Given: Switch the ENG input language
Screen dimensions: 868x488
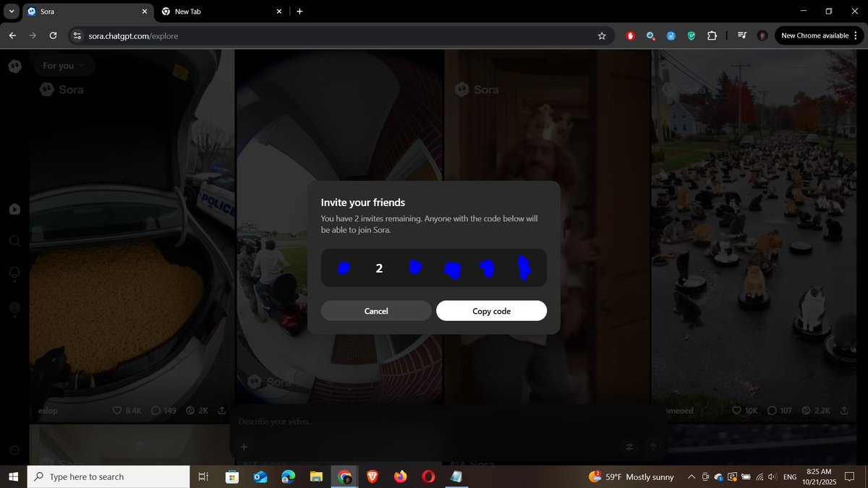Looking at the screenshot, I should pos(790,476).
